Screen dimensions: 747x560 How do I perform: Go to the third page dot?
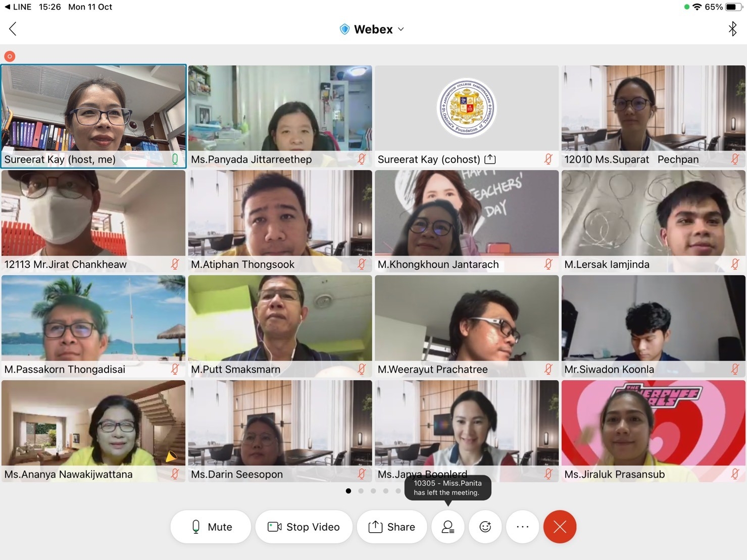tap(373, 491)
